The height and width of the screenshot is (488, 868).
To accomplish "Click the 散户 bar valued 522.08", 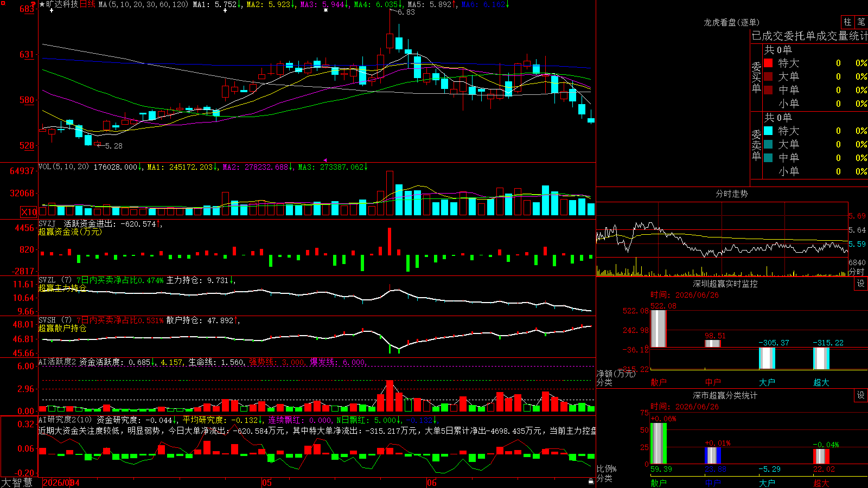I will tap(659, 329).
